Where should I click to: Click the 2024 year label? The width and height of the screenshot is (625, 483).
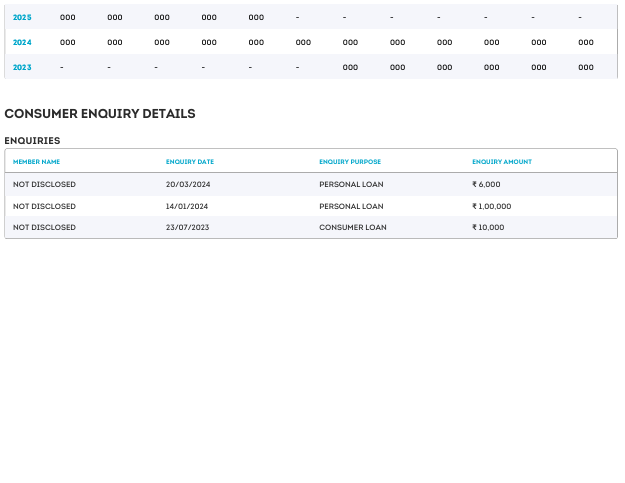click(x=22, y=42)
